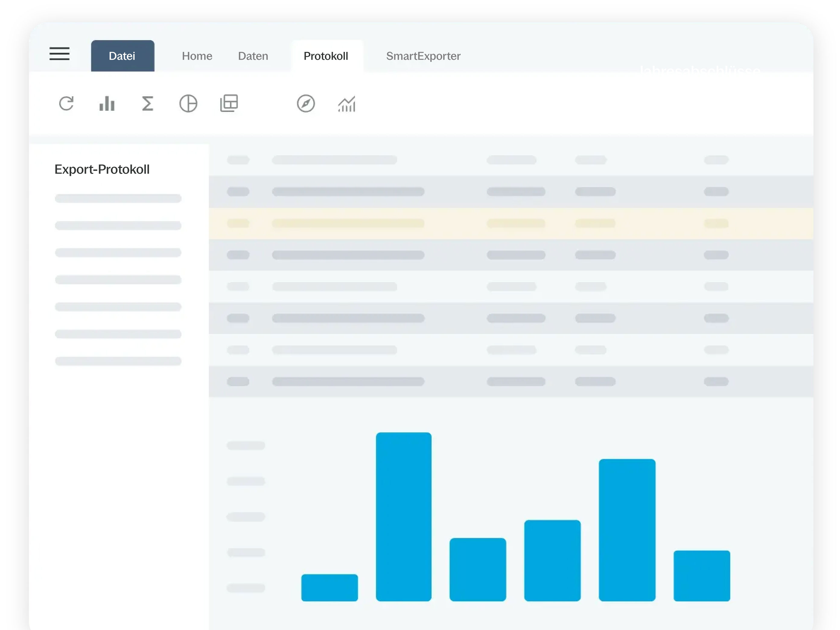Image resolution: width=840 pixels, height=630 pixels.
Task: Open the pie chart view
Action: coord(189,103)
